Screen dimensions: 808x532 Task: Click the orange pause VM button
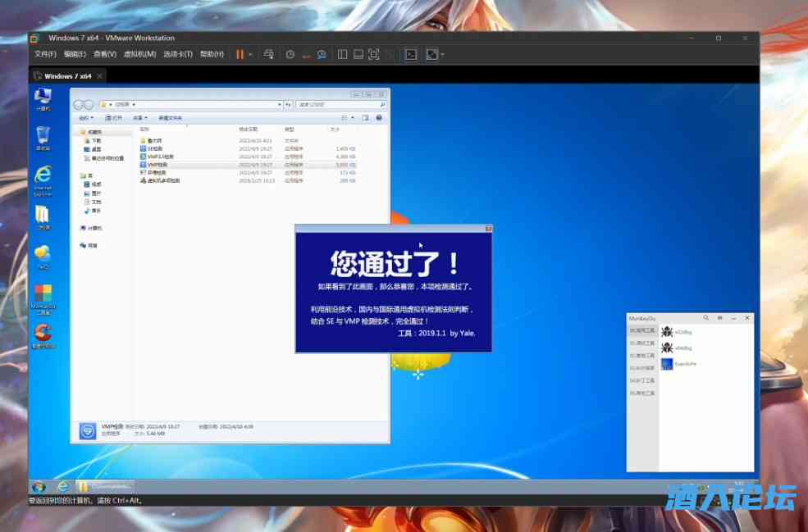click(x=240, y=55)
